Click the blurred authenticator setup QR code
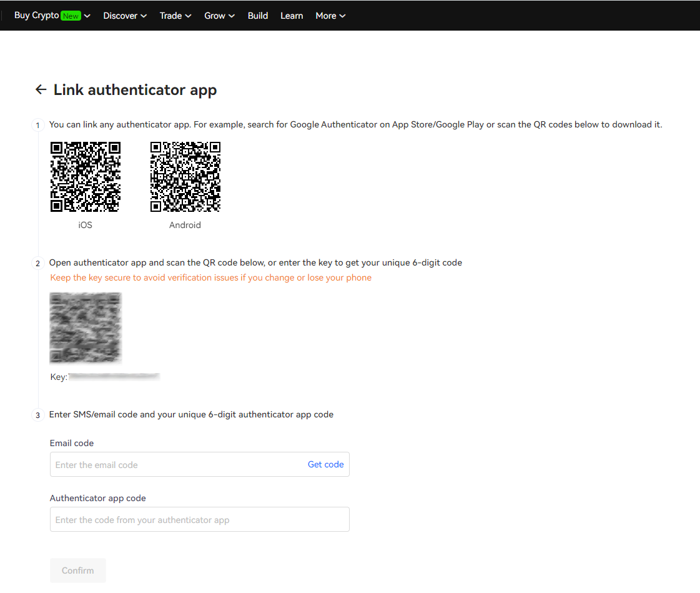Image resolution: width=700 pixels, height=593 pixels. [86, 327]
